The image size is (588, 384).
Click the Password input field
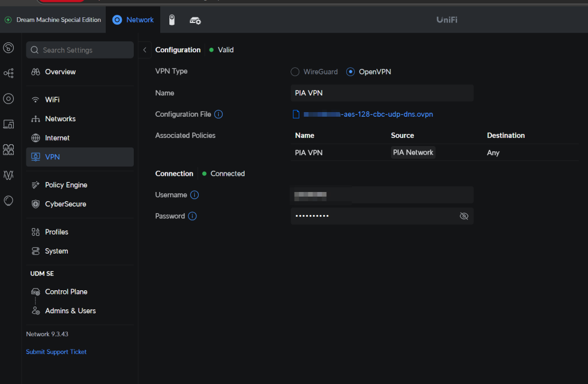[x=382, y=216]
